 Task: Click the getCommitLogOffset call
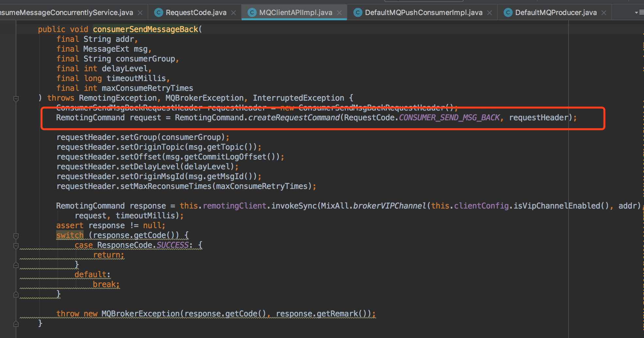click(225, 157)
